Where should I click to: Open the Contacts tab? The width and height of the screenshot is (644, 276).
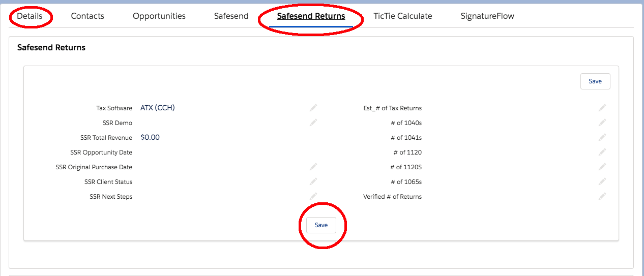(x=87, y=16)
